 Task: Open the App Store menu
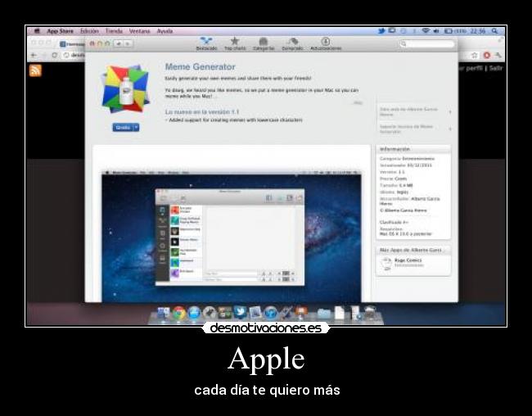tap(60, 31)
